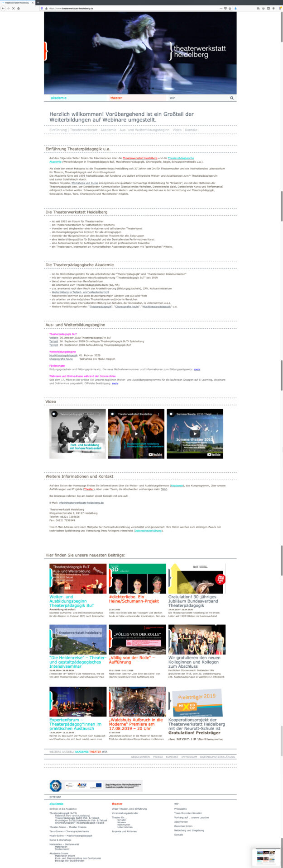The height and width of the screenshot is (868, 283).
Task: Open sitemap link Veranstaltungskalender
Action: [125, 813]
